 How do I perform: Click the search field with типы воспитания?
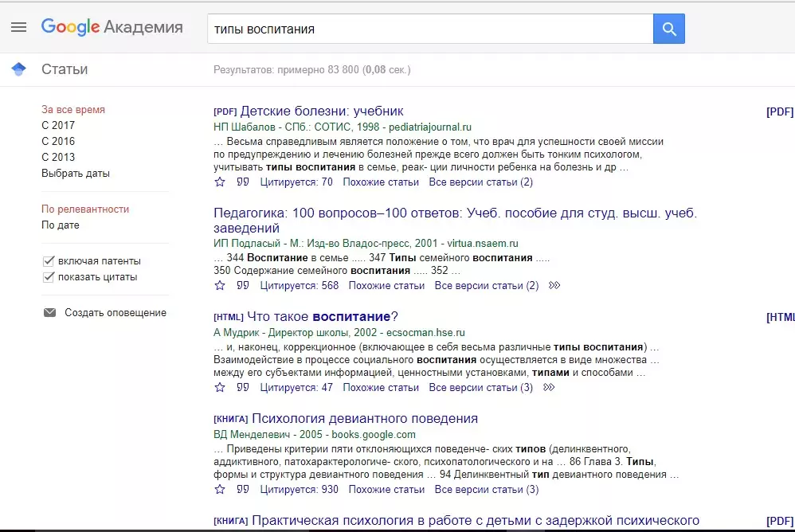(430, 29)
